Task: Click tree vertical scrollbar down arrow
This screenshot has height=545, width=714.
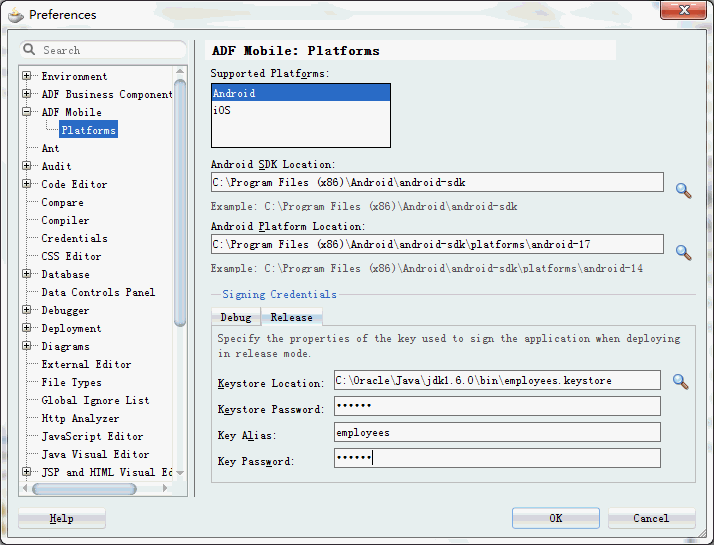Action: click(x=180, y=473)
